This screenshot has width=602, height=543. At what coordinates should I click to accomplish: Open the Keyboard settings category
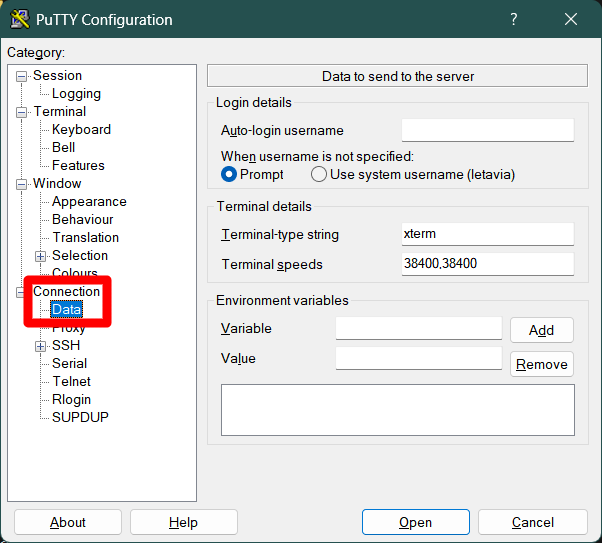point(81,130)
